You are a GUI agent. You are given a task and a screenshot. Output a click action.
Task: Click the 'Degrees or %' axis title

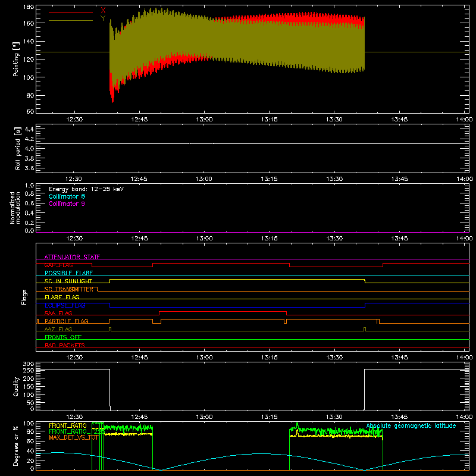pos(16,446)
